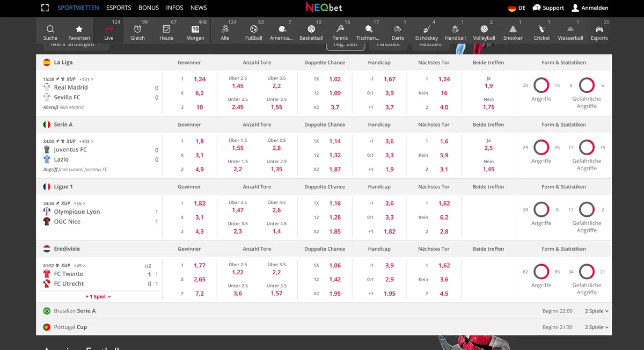Select the Fußball sport icon

click(254, 30)
